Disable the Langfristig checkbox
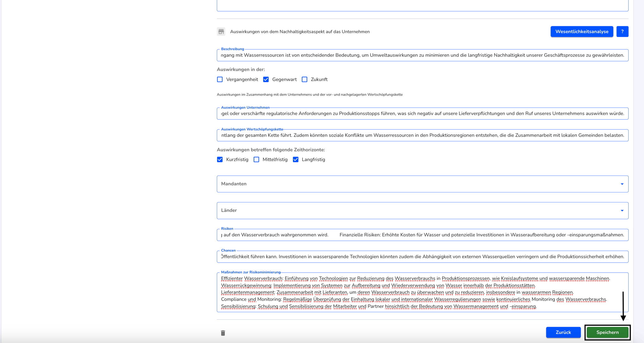The height and width of the screenshot is (343, 644). point(296,160)
